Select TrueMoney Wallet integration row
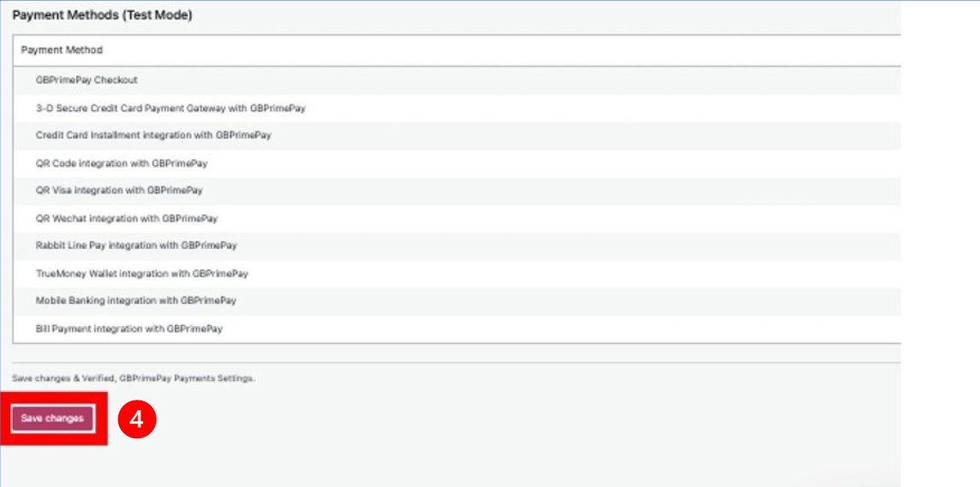The height and width of the screenshot is (487, 980). [457, 274]
